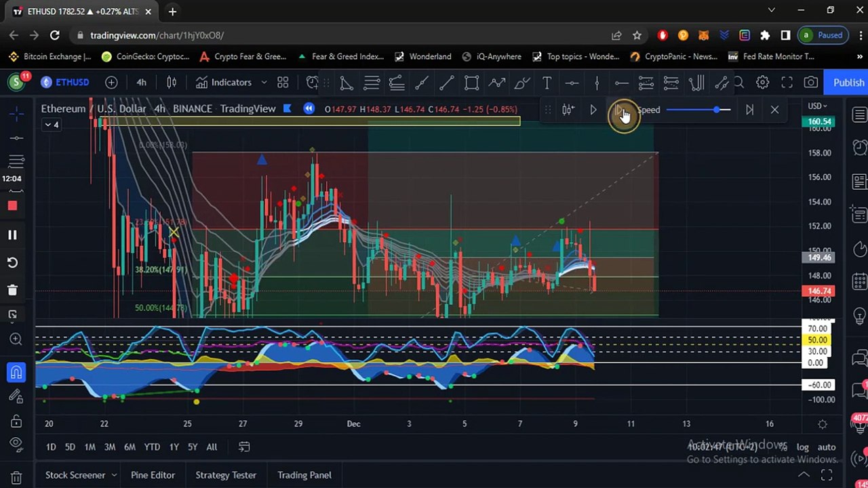Select the ray line drawing tool
Image resolution: width=868 pixels, height=488 pixels.
(x=447, y=83)
